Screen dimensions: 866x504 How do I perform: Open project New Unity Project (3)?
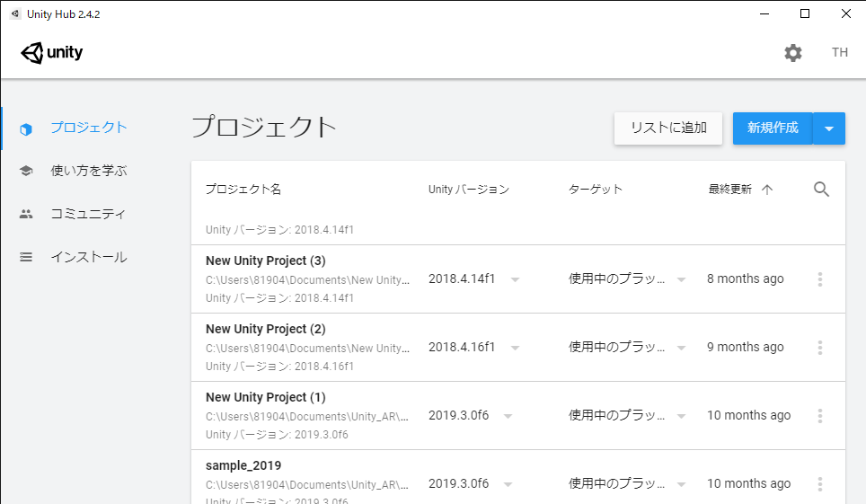266,261
